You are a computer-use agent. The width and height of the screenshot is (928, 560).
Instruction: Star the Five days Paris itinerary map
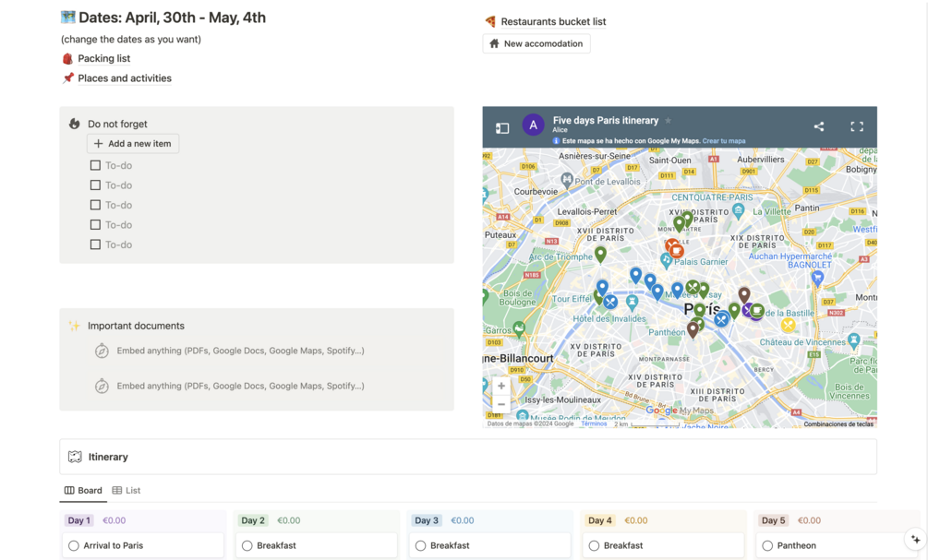(669, 121)
